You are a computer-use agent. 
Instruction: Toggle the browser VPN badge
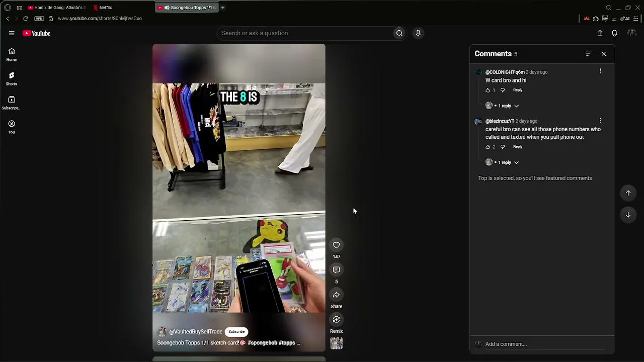(39, 19)
